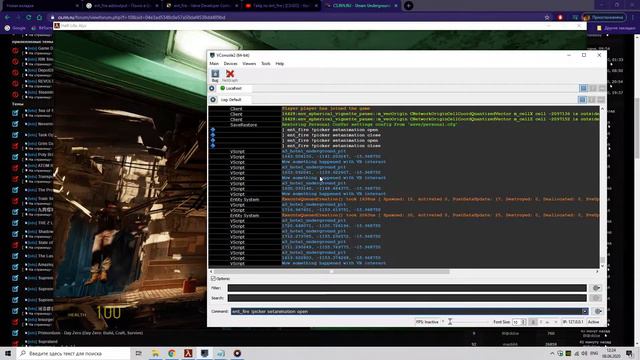This screenshot has width=640, height=360.
Task: Open Chrome from the taskbar
Action: tap(172, 353)
